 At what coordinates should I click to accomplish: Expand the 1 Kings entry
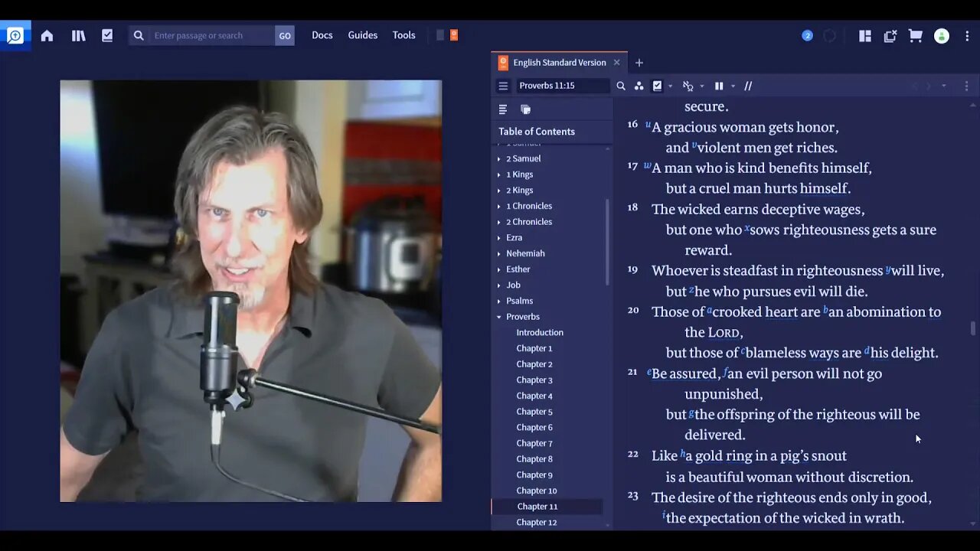[x=498, y=175]
